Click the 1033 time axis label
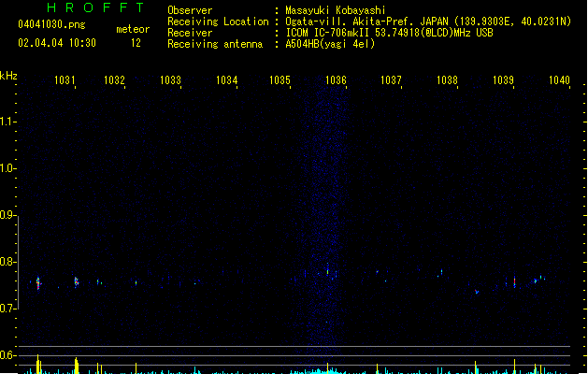Screen dimensions: 588x374 (170, 79)
